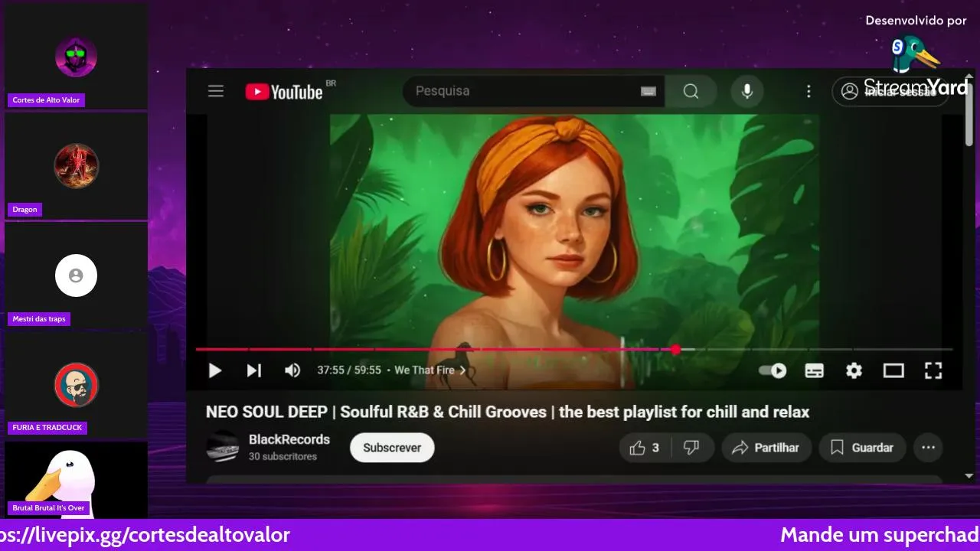The image size is (980, 551).
Task: Open the player settings gear
Action: 854,370
